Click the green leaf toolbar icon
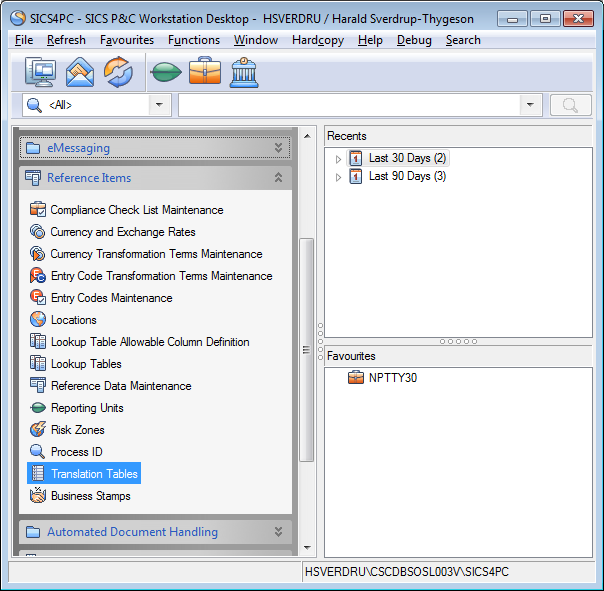The width and height of the screenshot is (604, 591). pos(165,73)
